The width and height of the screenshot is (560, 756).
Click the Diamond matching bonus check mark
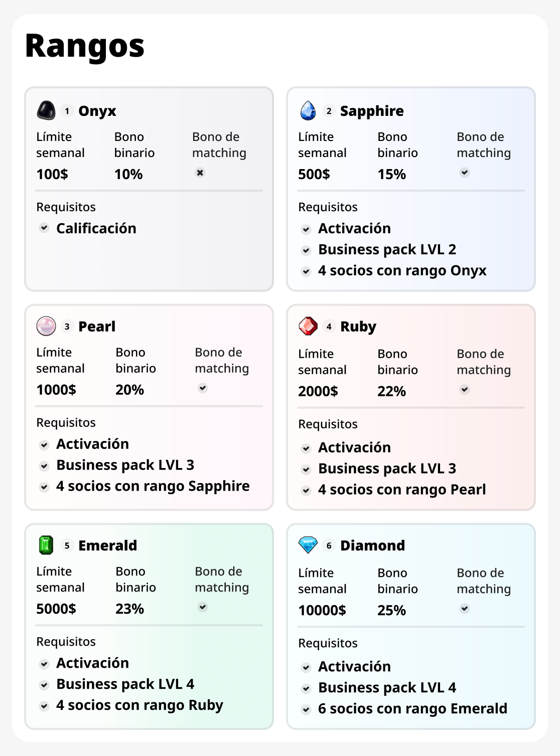click(465, 609)
